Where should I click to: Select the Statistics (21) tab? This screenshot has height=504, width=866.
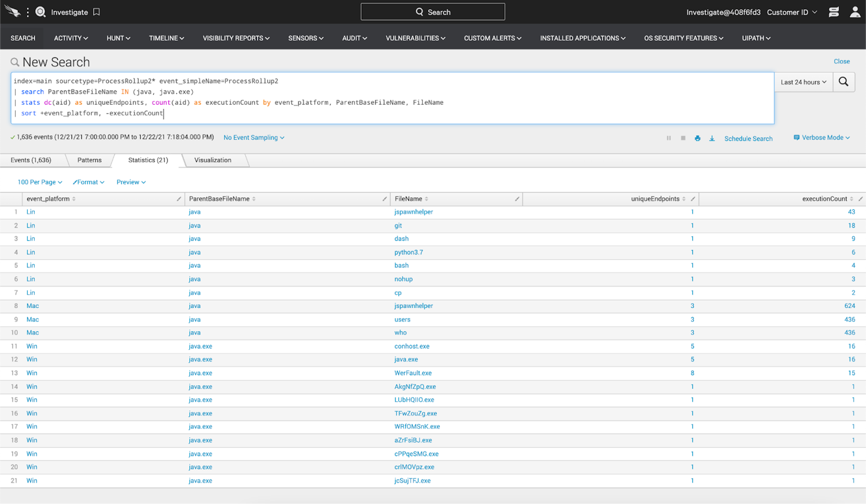pos(148,160)
